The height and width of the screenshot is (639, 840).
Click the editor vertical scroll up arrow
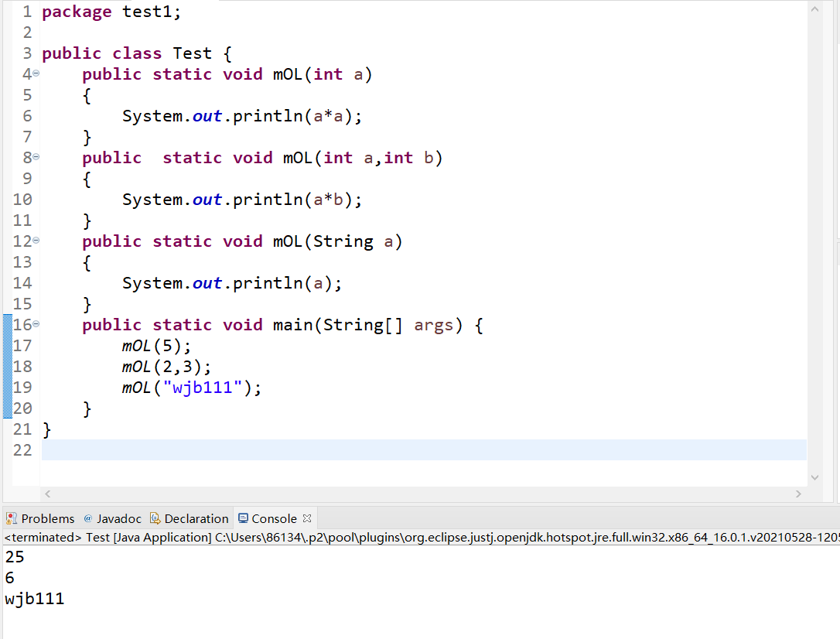814,9
